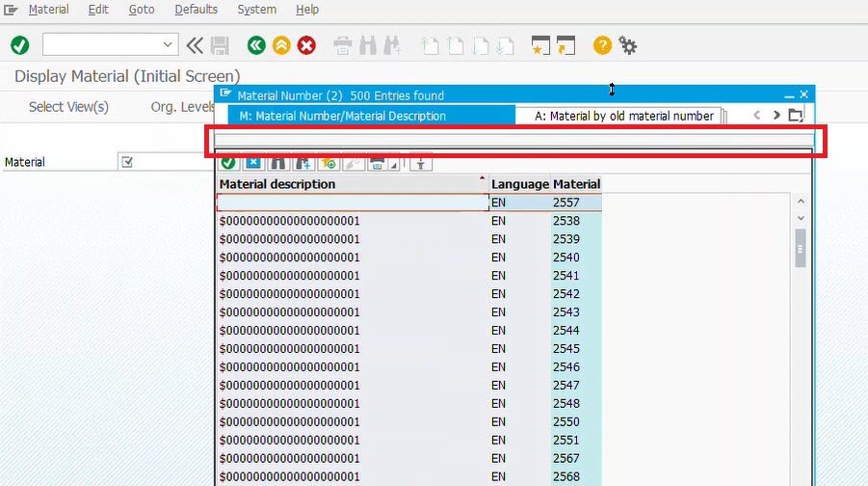Viewport: 868px width, 486px height.
Task: Show previous search help tabs with left chevron
Action: 757,116
